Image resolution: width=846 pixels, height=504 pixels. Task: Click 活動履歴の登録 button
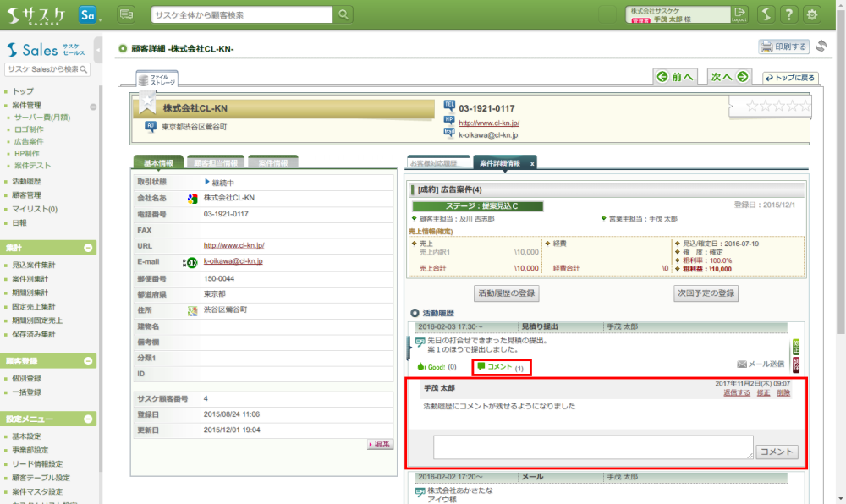click(x=507, y=293)
